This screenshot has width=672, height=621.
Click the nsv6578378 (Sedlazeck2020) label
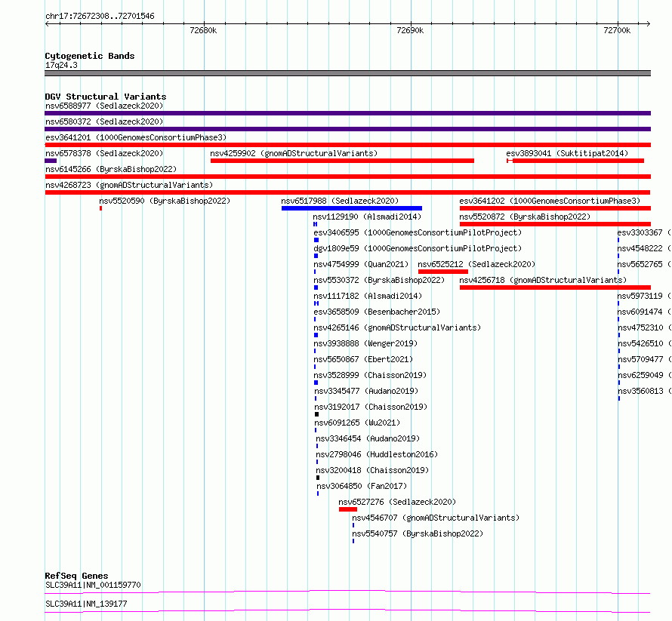tap(104, 153)
